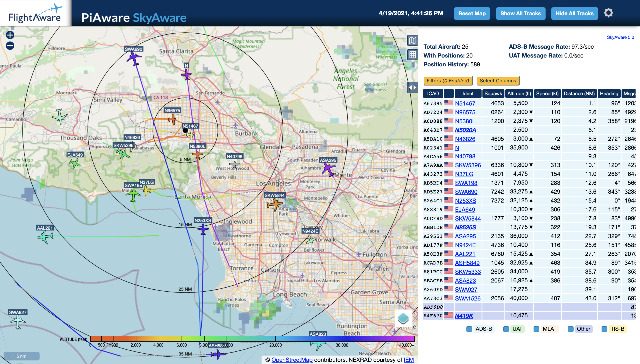Click the SkyAware 5.0 version link
The image size is (640, 364).
pyautogui.click(x=620, y=38)
